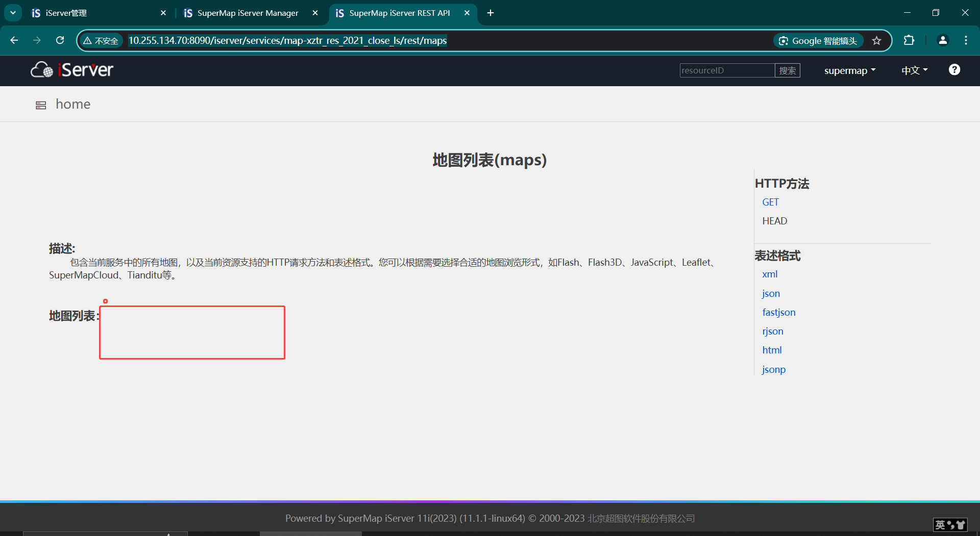Screen dimensions: 980x536
Task: Open the rjson format link
Action: 772,331
